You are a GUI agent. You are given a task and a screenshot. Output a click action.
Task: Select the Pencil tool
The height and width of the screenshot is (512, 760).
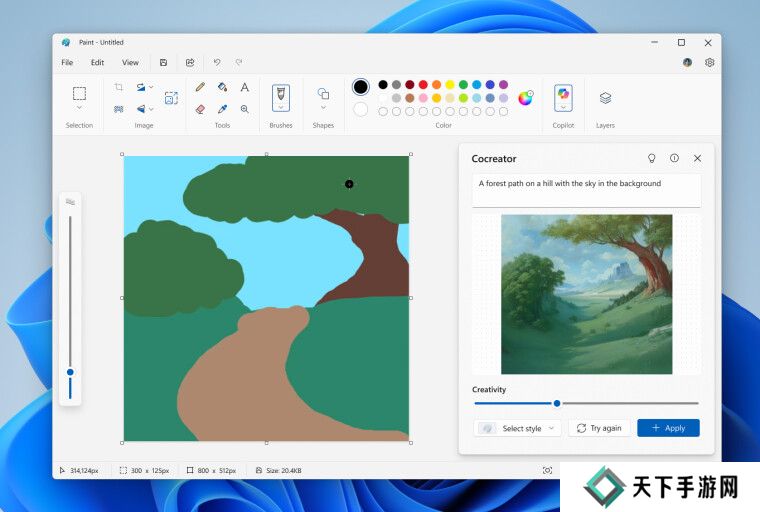(x=200, y=87)
